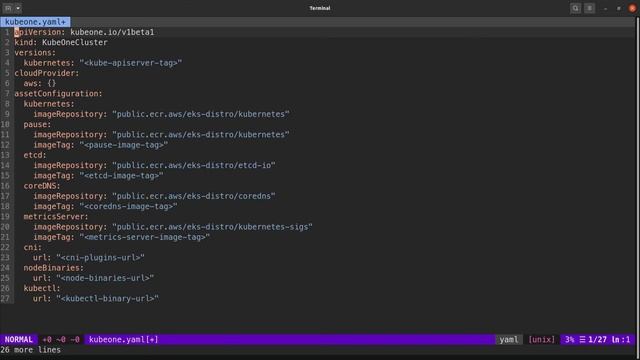640x360 pixels.
Task: Click the "<metrics-server-image-tag>" string
Action: tap(145, 237)
